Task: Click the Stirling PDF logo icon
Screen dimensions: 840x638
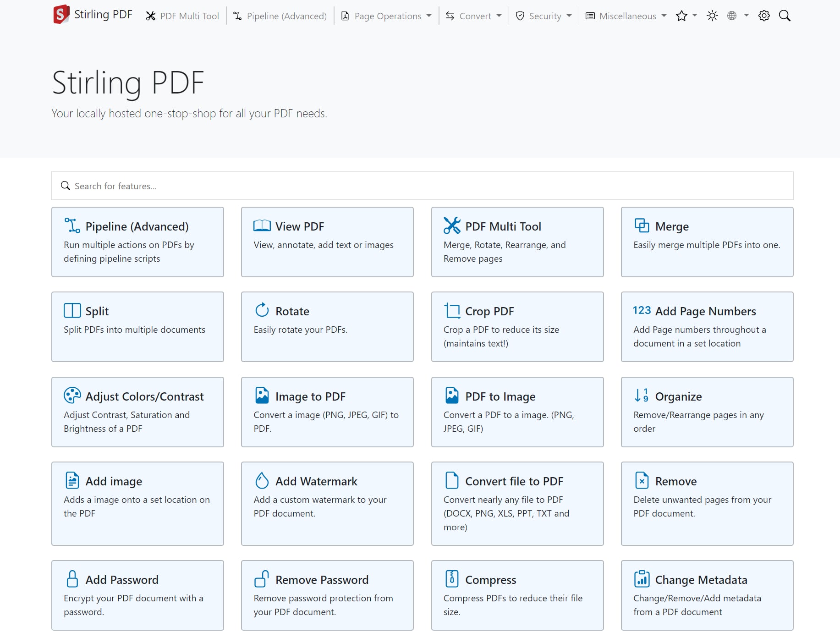Action: pos(61,14)
